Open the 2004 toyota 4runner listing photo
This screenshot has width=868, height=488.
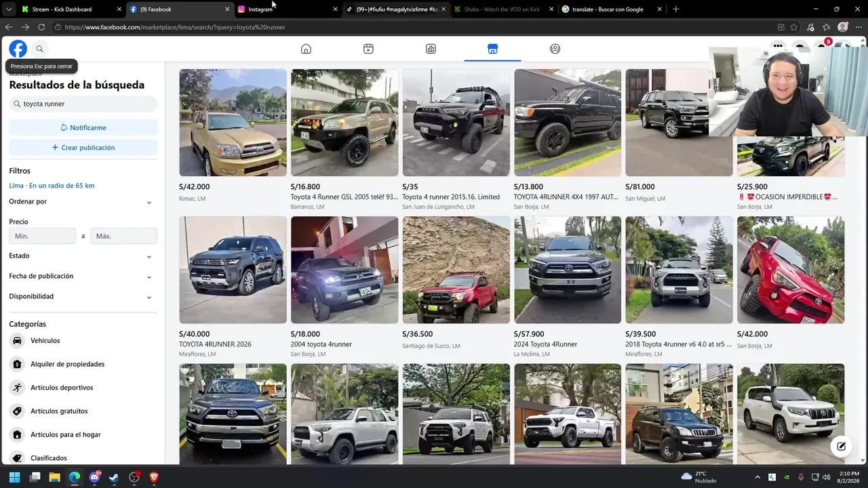[344, 270]
